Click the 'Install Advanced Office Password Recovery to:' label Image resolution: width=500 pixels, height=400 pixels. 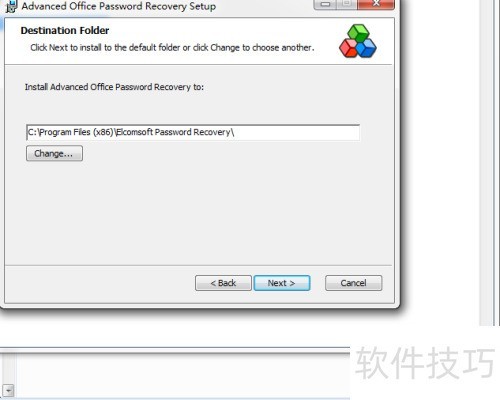114,87
